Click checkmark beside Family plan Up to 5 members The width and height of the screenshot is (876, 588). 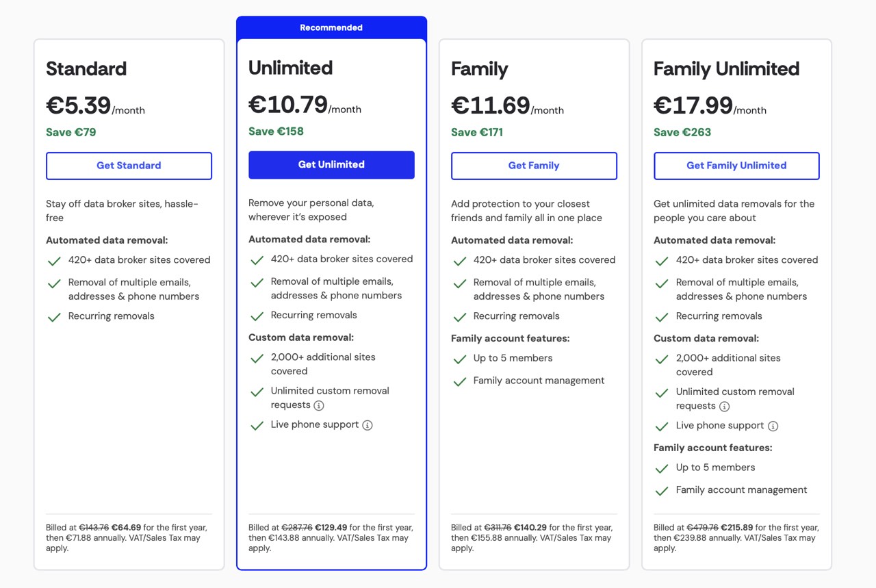[459, 359]
